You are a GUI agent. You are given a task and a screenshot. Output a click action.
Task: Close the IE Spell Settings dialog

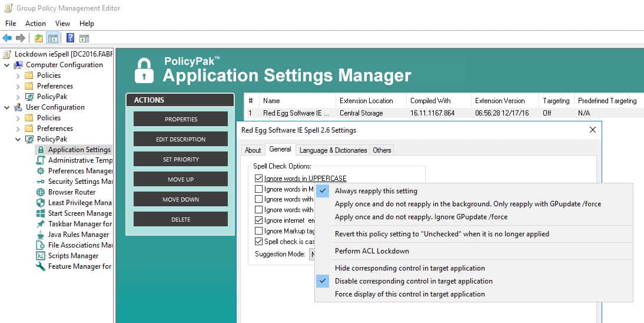pos(593,130)
